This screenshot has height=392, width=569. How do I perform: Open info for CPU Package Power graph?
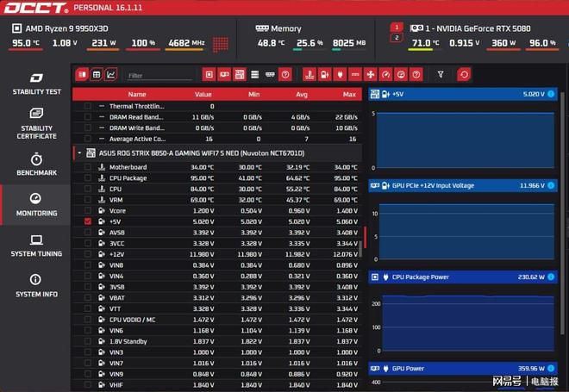click(551, 277)
